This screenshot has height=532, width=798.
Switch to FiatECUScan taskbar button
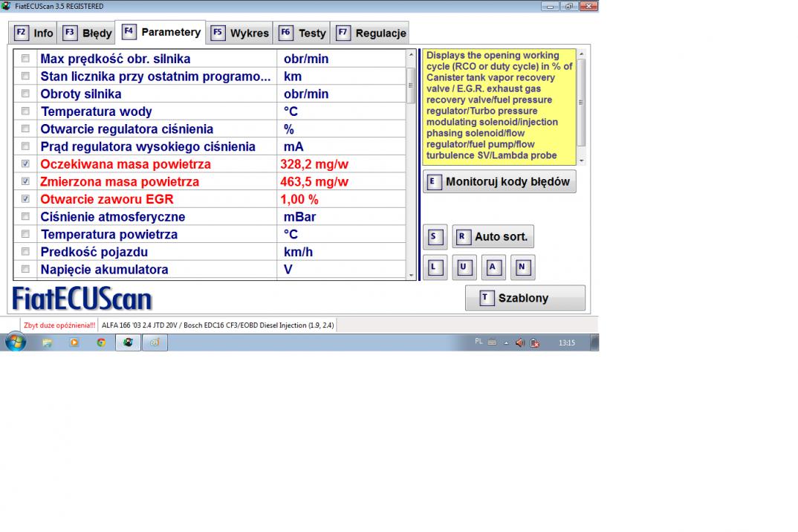point(128,343)
